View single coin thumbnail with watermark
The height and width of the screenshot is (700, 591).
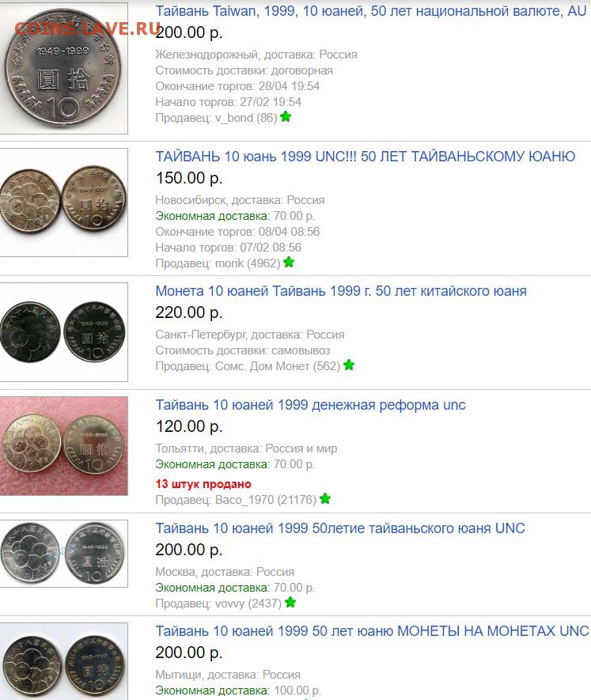tap(64, 68)
